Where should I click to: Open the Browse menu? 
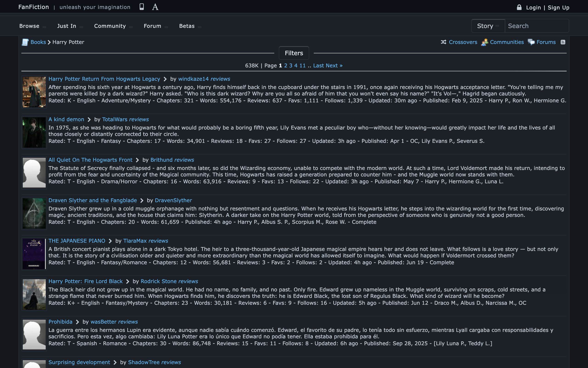coord(32,26)
